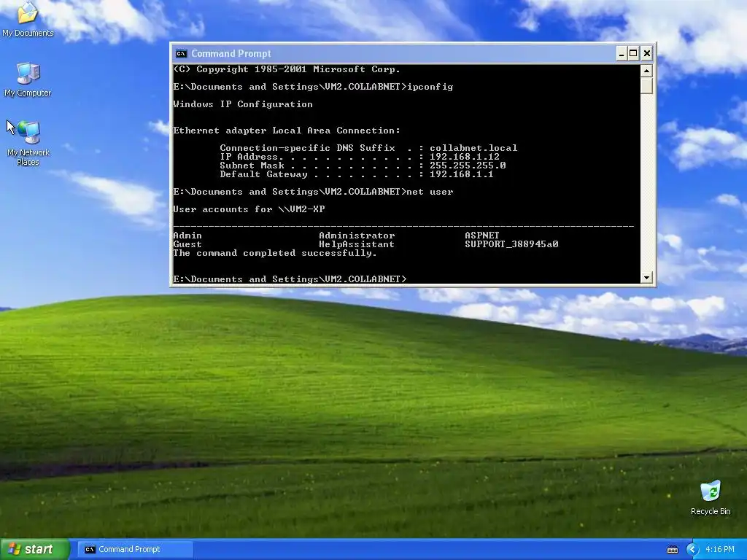Select the My Computer desktop icon
Image resolution: width=747 pixels, height=560 pixels.
[28, 79]
